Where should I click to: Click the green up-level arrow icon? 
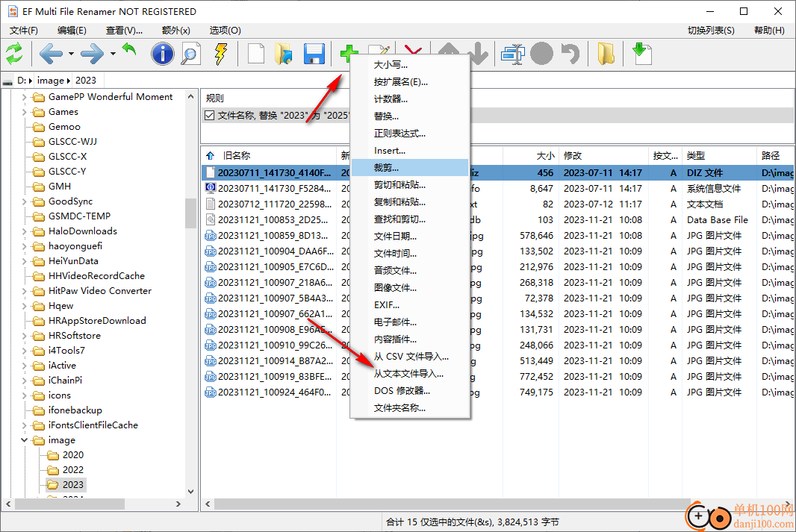(130, 50)
